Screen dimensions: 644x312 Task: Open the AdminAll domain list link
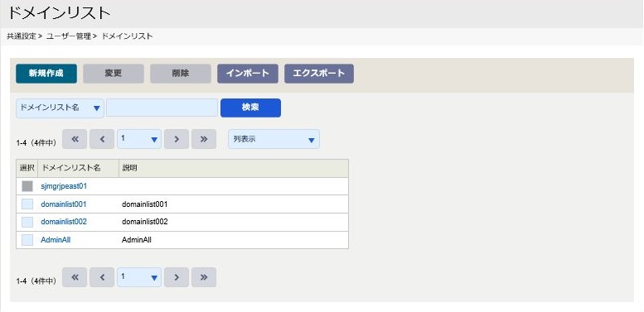coord(56,240)
